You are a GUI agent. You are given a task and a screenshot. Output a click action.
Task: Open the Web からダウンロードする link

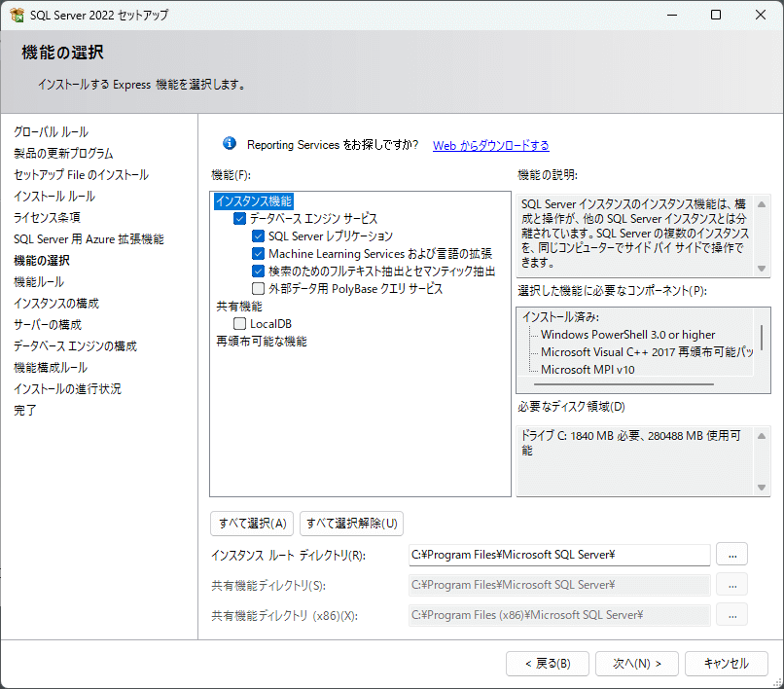tap(490, 145)
